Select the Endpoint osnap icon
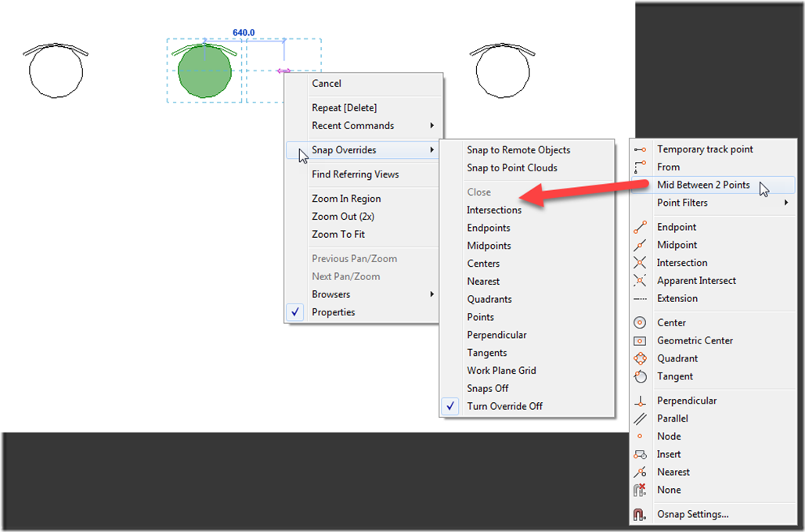This screenshot has width=805, height=532. coord(641,227)
